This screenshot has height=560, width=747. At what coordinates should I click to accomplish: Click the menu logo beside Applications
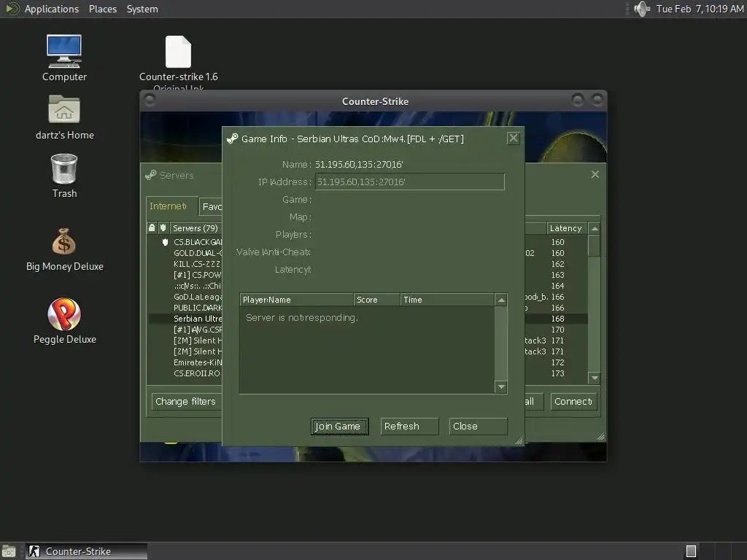tap(12, 9)
